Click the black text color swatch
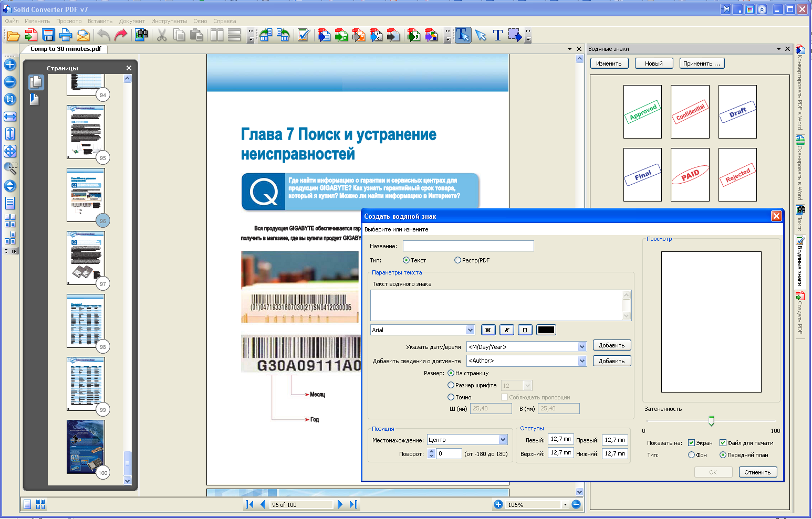Image resolution: width=812 pixels, height=519 pixels. point(546,330)
